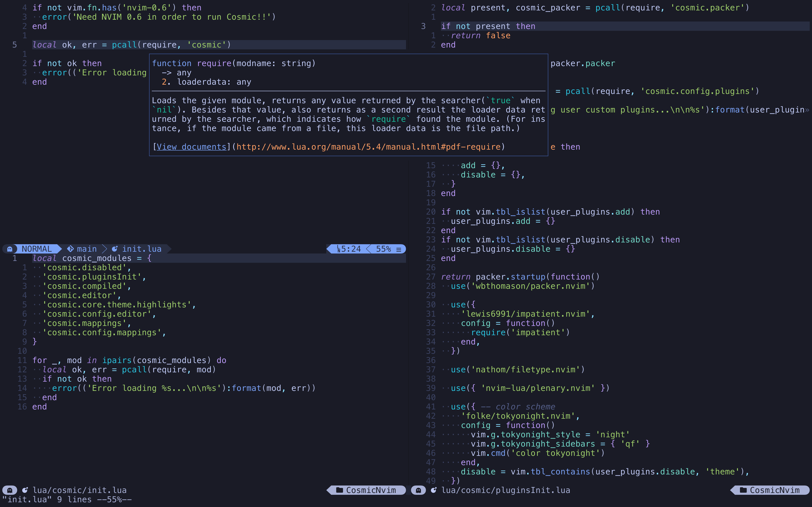Click the Lua file icon next to init.lua

(x=115, y=249)
